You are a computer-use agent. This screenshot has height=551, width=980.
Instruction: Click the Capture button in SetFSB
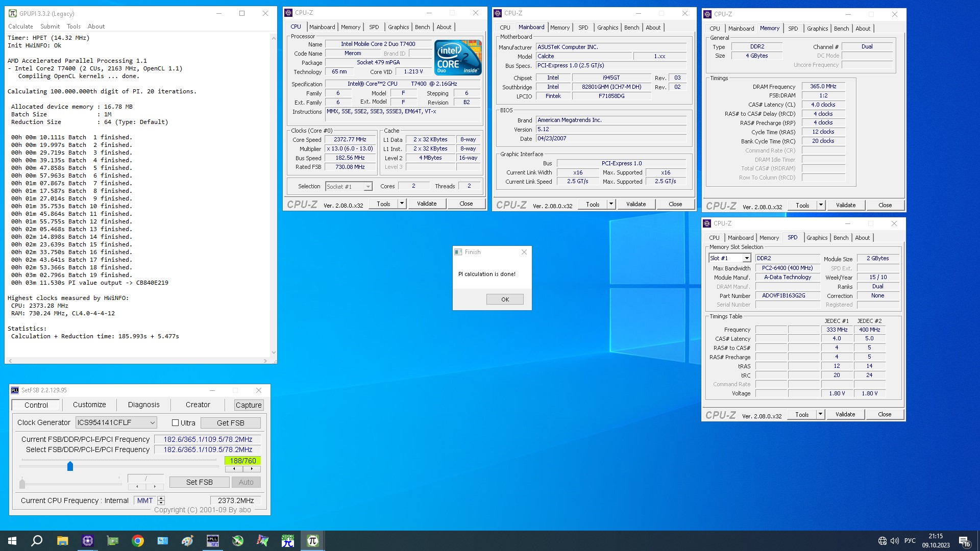point(249,405)
